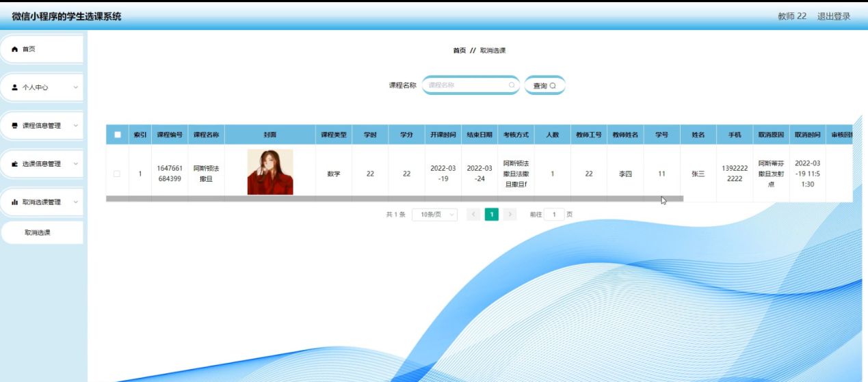Click the phone number cell 13922222222
Image resolution: width=868 pixels, height=382 pixels.
(x=735, y=174)
